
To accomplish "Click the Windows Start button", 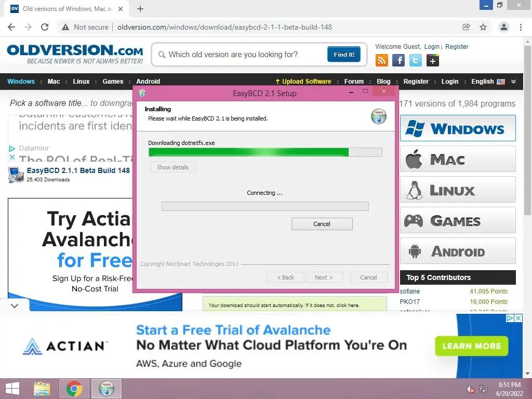I will pyautogui.click(x=12, y=389).
